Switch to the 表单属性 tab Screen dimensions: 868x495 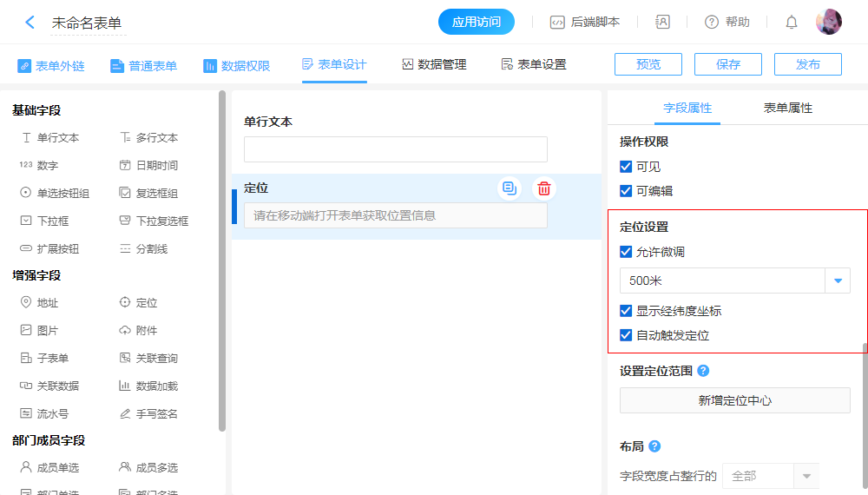787,109
